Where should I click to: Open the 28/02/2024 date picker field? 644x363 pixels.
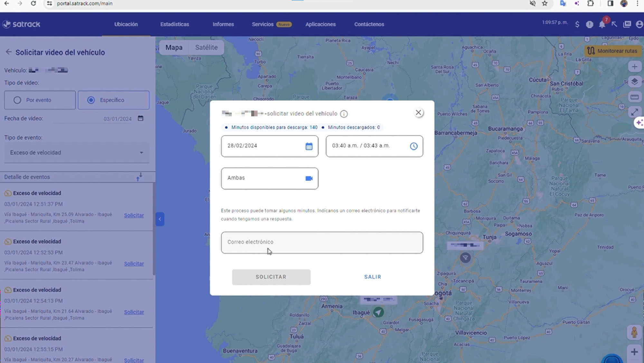270,146
